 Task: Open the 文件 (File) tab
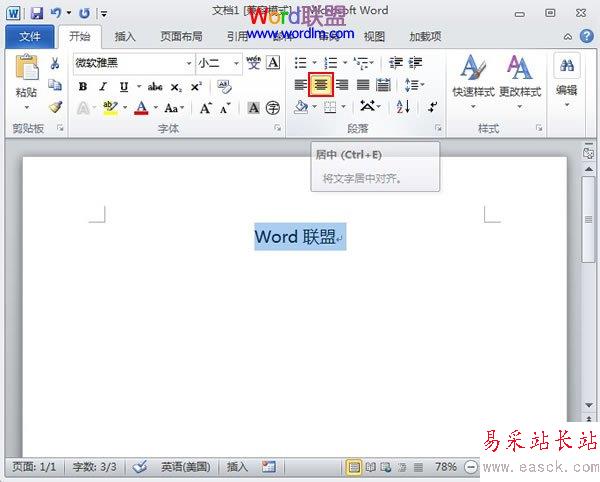pyautogui.click(x=30, y=37)
